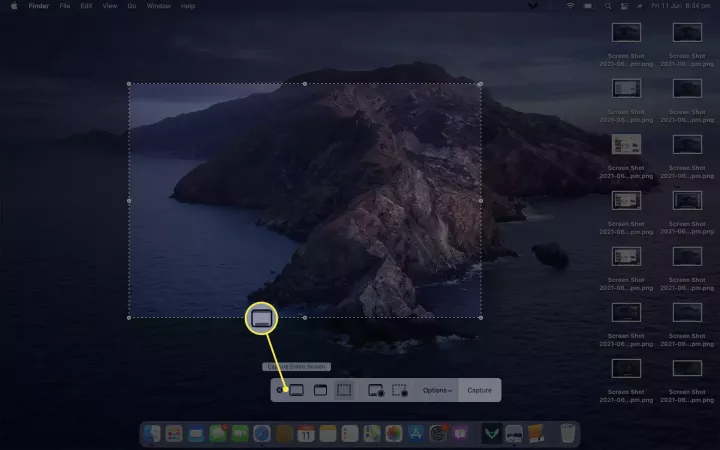Open the Trash in the Dock
Image resolution: width=720 pixels, height=450 pixels.
[567, 434]
